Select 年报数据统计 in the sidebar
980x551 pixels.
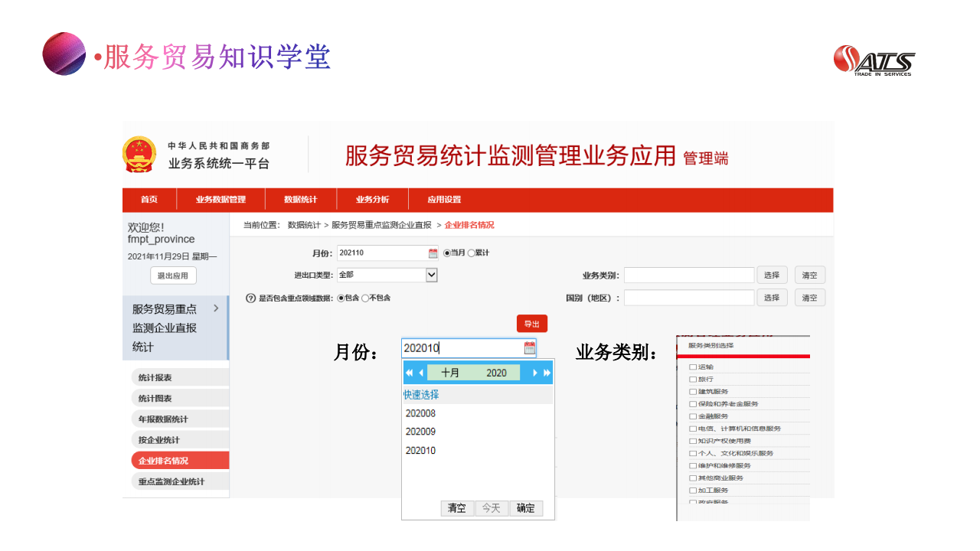180,419
